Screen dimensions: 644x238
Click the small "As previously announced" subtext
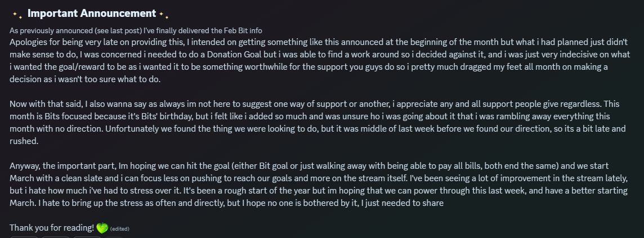(x=44, y=30)
